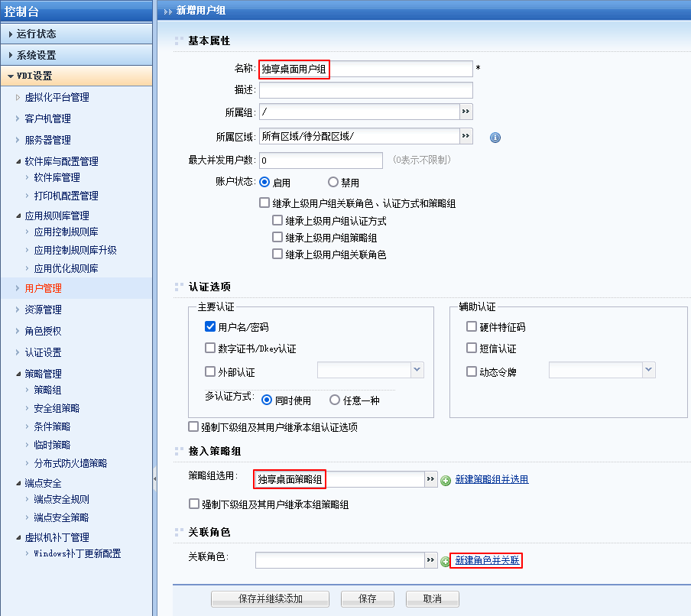Viewport: 691px width, 616px height.
Task: Collapse the left sidebar with splitter handle
Action: pyautogui.click(x=154, y=478)
